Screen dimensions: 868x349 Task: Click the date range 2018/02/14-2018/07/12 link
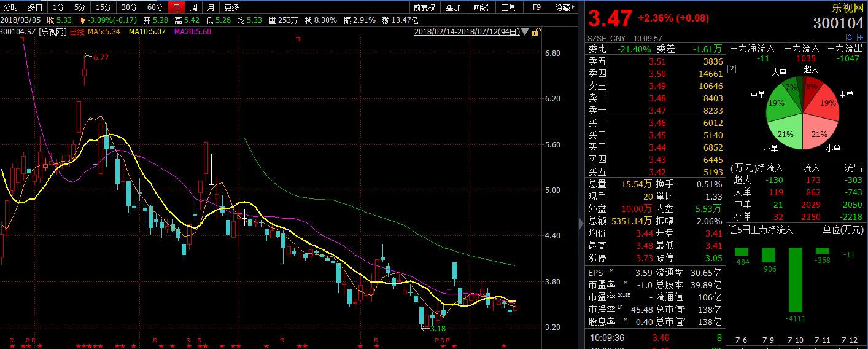467,32
